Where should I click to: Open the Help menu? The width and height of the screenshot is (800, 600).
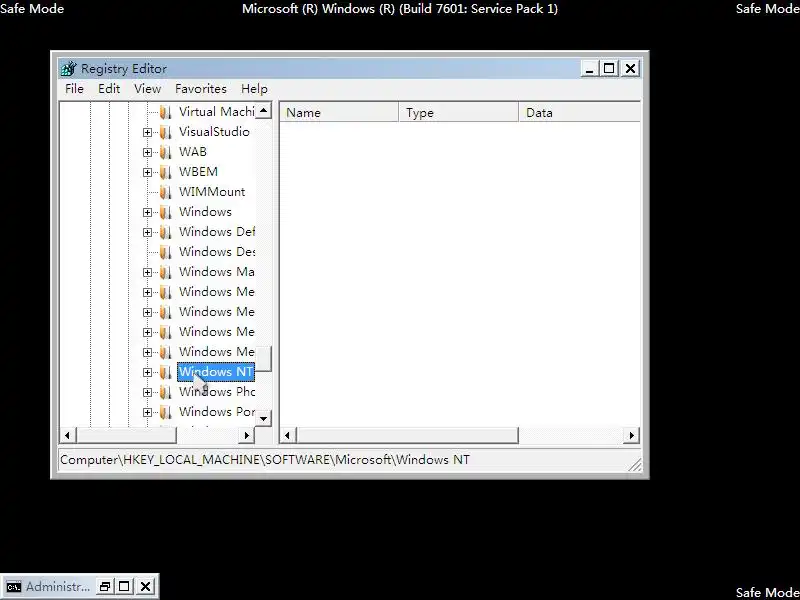254,89
